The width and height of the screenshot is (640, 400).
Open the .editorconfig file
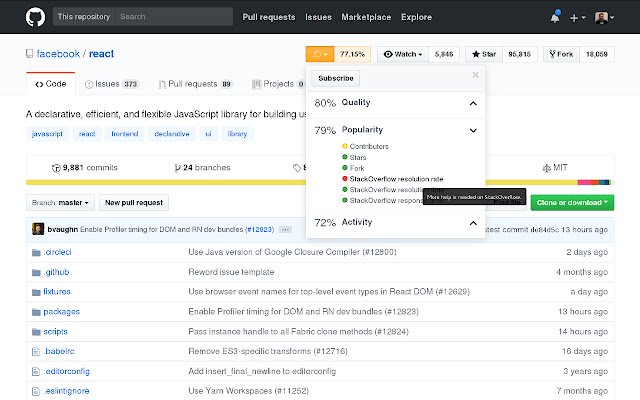point(67,371)
